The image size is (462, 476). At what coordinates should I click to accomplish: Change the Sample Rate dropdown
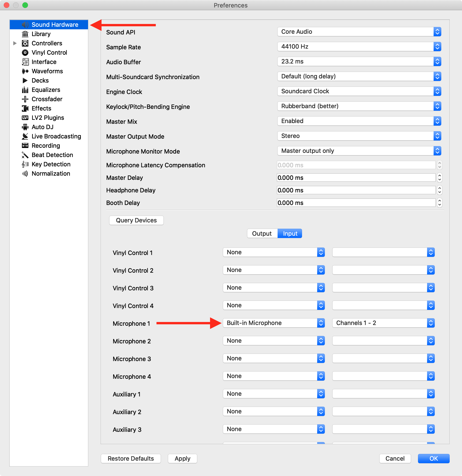pyautogui.click(x=359, y=46)
